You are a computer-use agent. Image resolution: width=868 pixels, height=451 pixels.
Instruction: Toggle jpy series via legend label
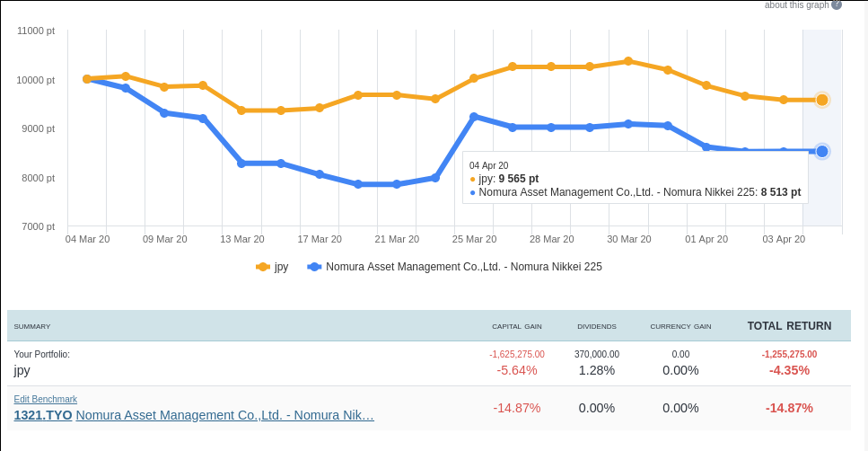(281, 267)
